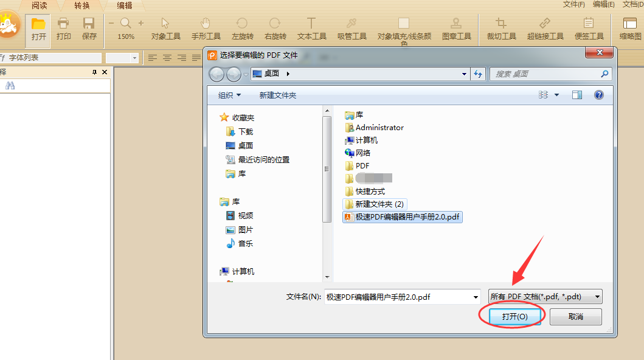Click 新建文件夹 (New folder) button
The width and height of the screenshot is (644, 360).
point(278,95)
